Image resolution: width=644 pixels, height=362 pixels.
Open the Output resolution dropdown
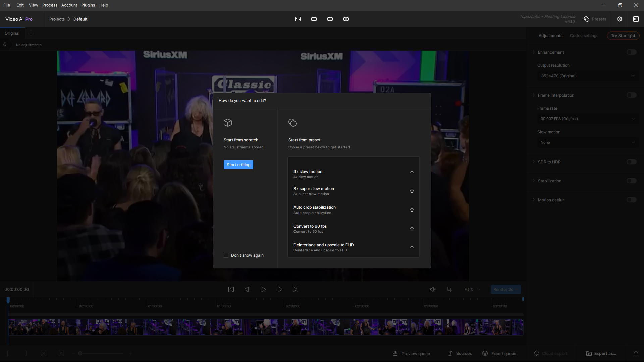pos(588,76)
